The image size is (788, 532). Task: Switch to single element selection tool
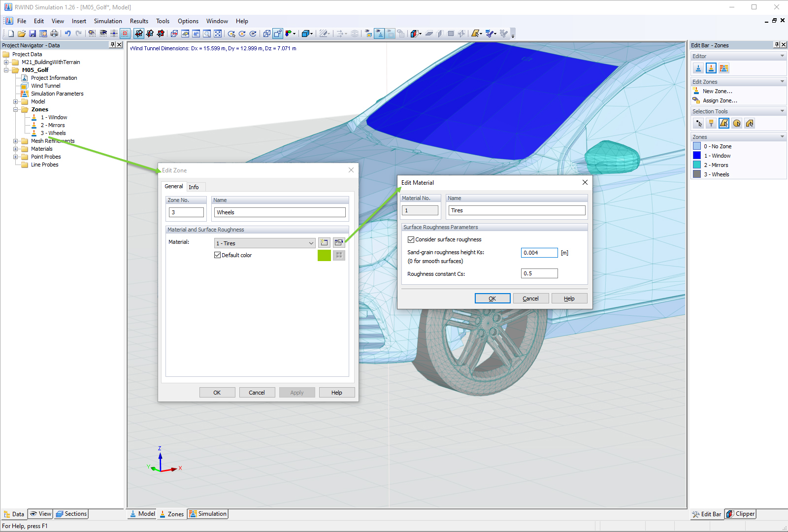pyautogui.click(x=698, y=123)
